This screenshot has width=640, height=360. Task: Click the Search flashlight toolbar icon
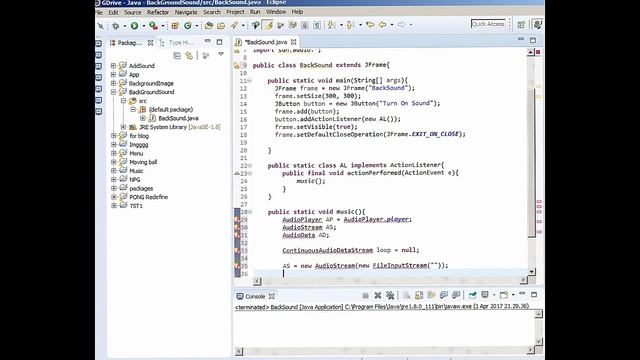234,26
